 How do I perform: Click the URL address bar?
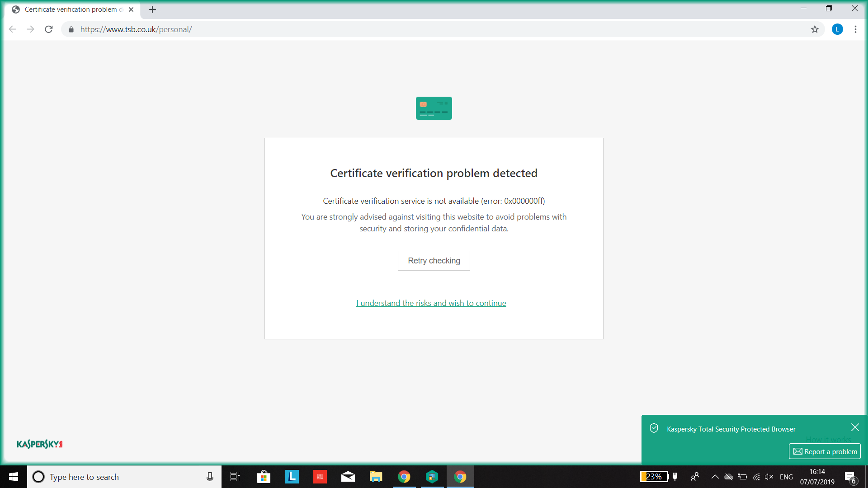(407, 29)
